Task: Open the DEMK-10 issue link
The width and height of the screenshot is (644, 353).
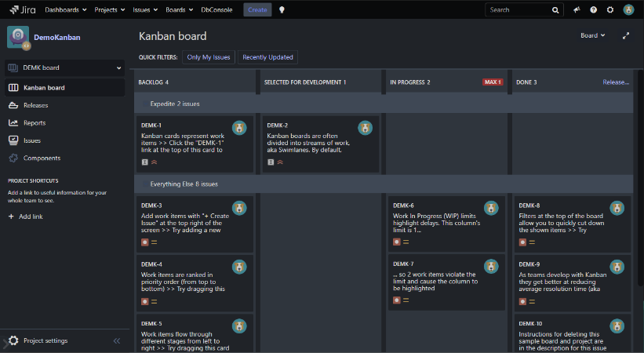Action: click(x=530, y=324)
